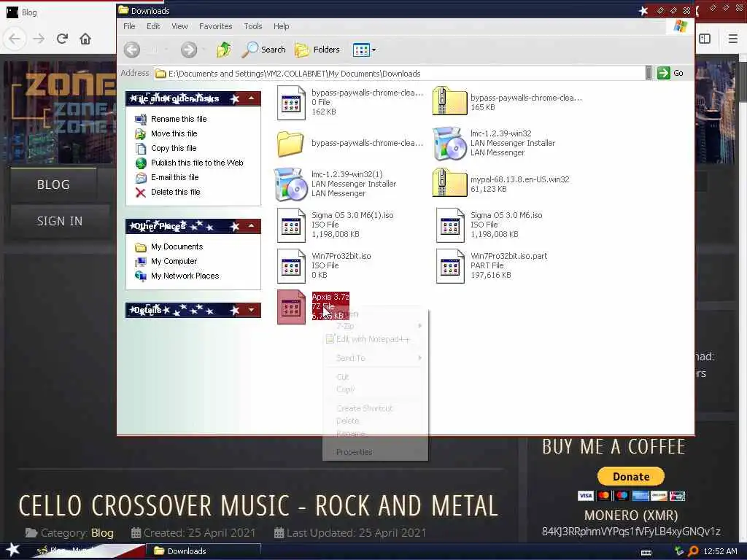The height and width of the screenshot is (560, 747).
Task: Click browser forward arrow in Blog window
Action: [x=39, y=39]
